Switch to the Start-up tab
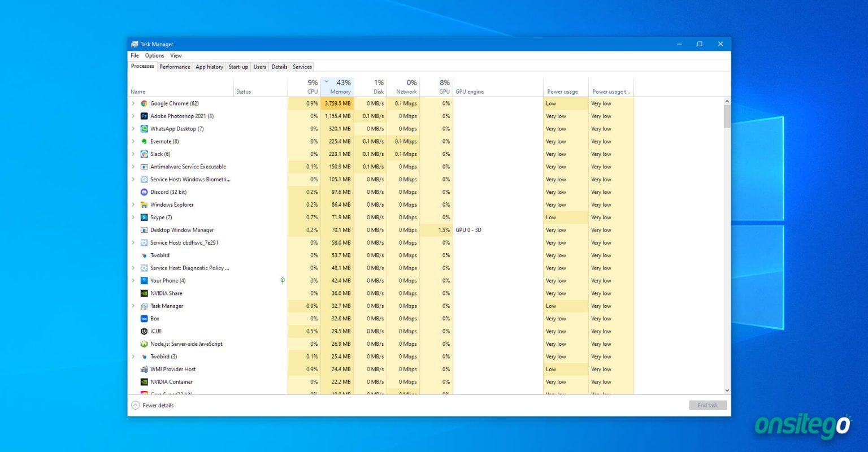This screenshot has height=452, width=868. [x=238, y=67]
